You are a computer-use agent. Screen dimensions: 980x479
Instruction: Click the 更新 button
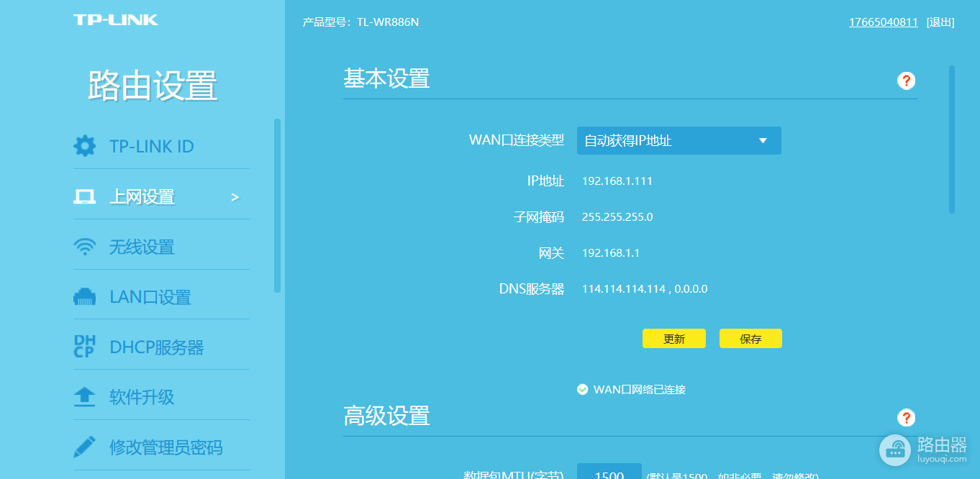tap(674, 338)
